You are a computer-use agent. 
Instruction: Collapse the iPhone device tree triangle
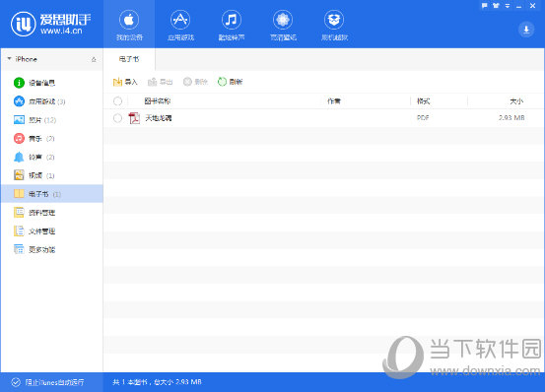click(10, 59)
